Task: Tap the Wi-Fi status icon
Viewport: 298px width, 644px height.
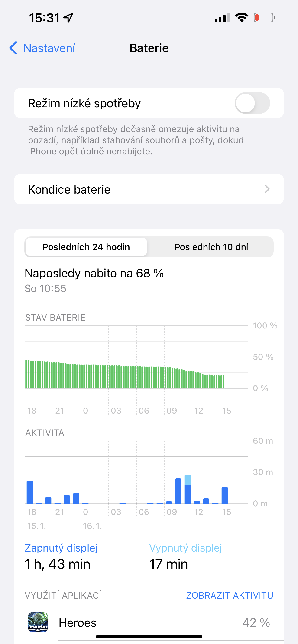Action: point(241,18)
